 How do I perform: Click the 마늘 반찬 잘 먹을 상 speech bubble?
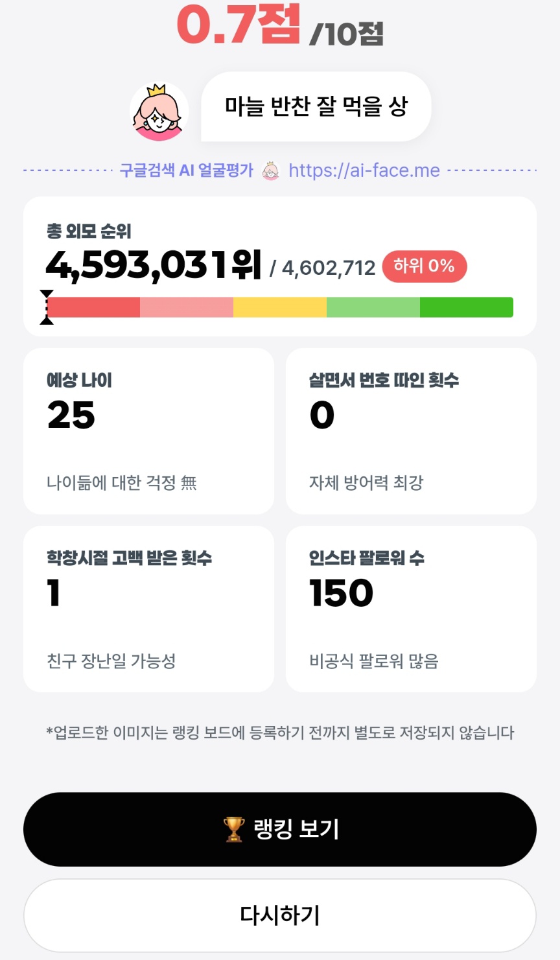316,106
